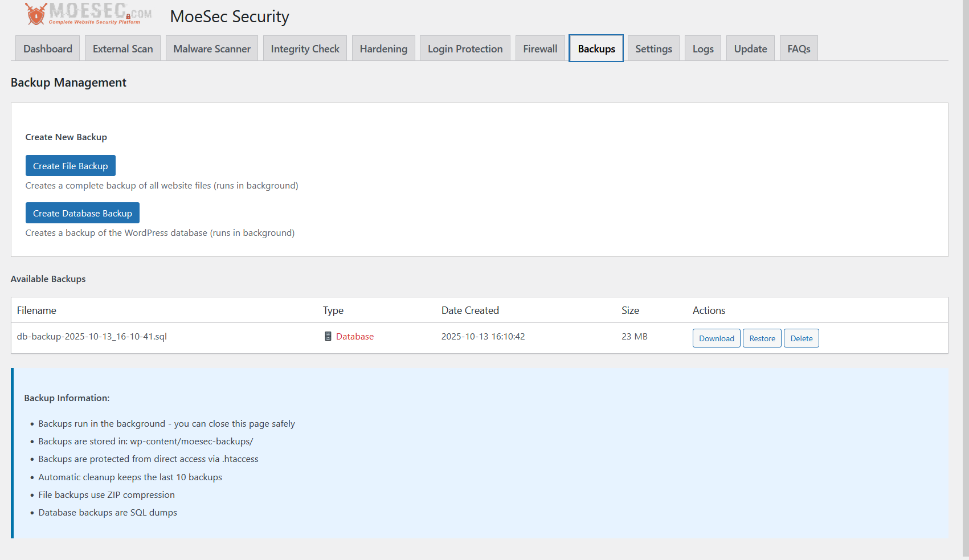Switch to External Scan tab
Image resolution: width=969 pixels, height=560 pixels.
coord(122,48)
